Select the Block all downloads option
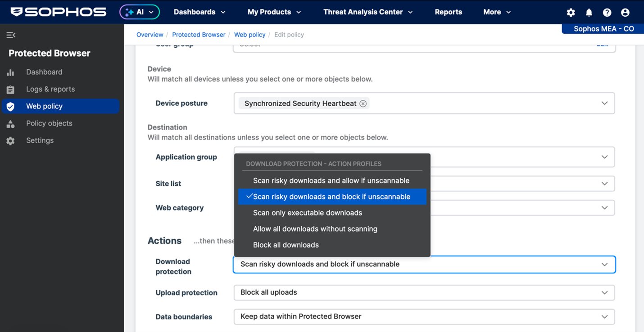Viewport: 644px width, 332px height. click(x=286, y=245)
